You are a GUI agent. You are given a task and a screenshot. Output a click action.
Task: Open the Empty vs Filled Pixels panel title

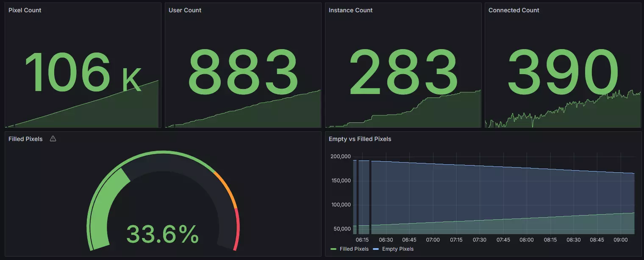click(x=360, y=139)
